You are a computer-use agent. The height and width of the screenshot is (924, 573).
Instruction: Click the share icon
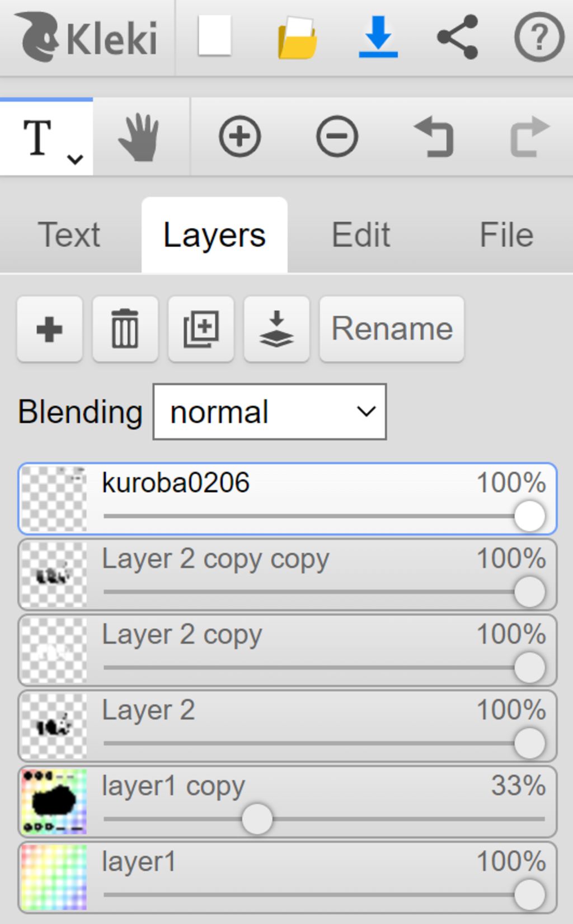coord(458,37)
